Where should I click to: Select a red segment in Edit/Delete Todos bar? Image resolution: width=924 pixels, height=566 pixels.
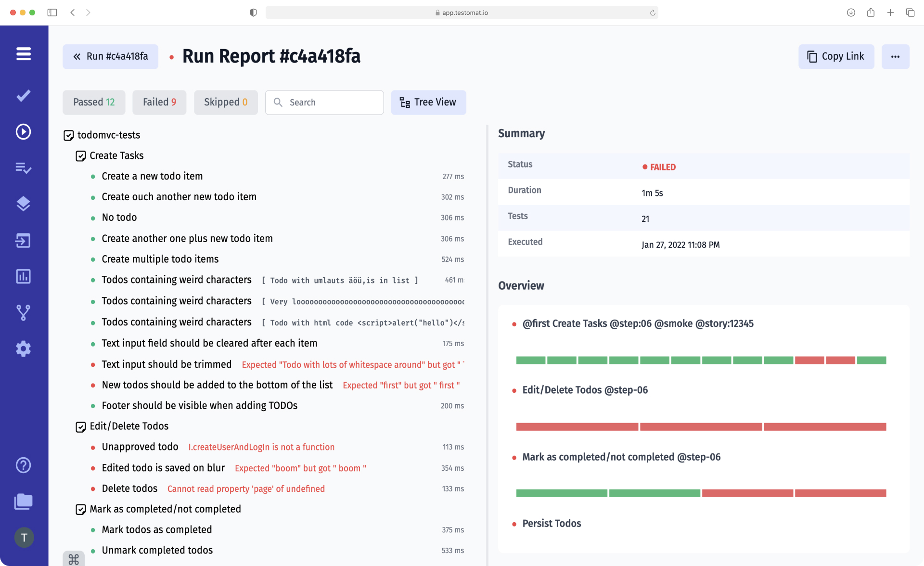tap(577, 426)
